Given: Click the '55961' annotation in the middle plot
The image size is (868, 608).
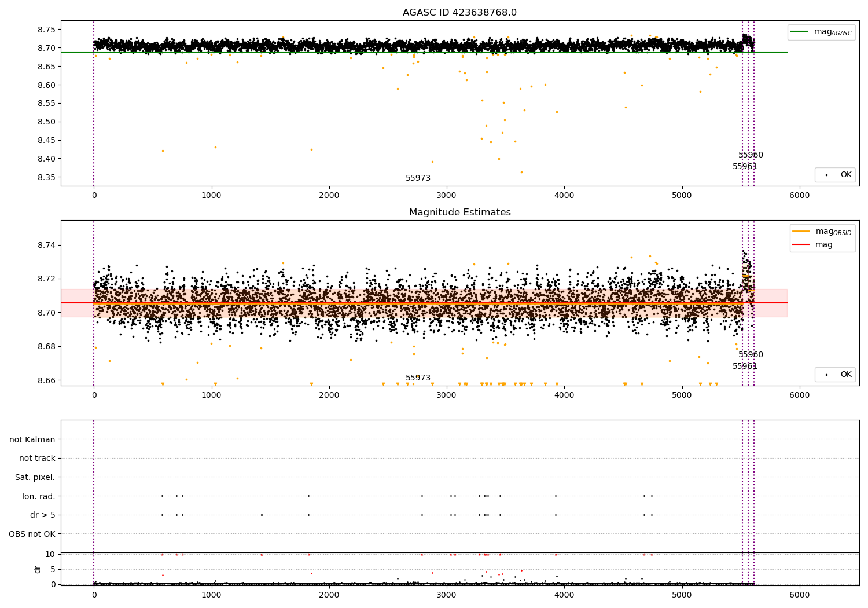Looking at the screenshot, I should [x=745, y=367].
